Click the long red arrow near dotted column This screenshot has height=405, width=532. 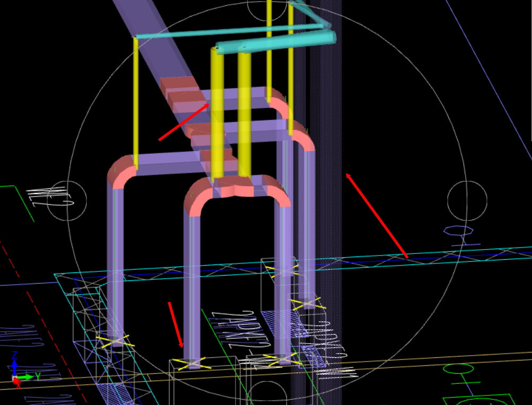(x=377, y=216)
